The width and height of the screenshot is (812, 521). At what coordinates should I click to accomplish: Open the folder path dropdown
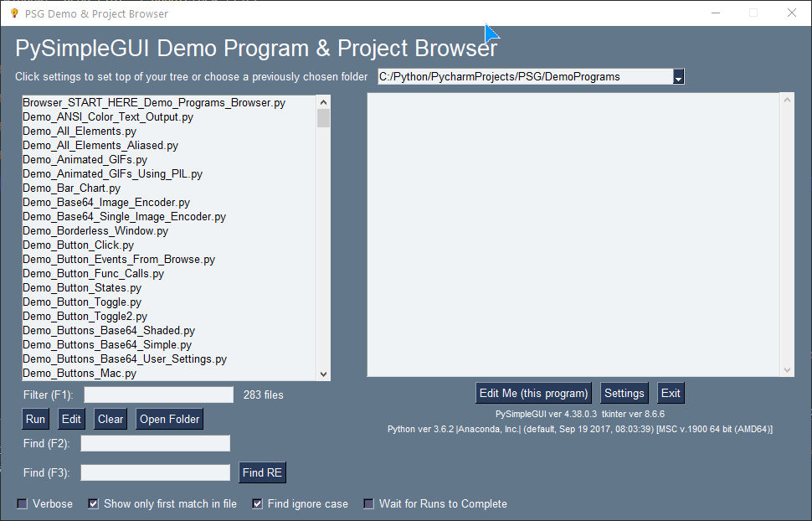pos(680,75)
